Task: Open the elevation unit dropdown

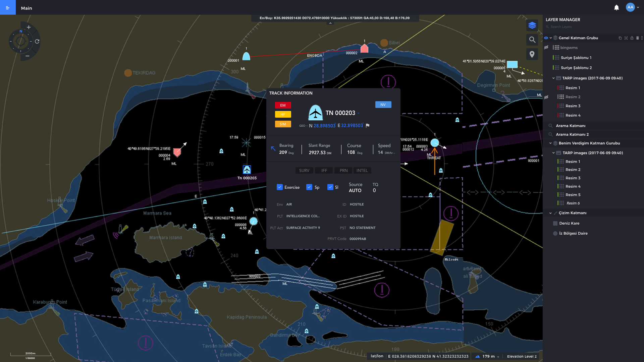Action: [498, 357]
